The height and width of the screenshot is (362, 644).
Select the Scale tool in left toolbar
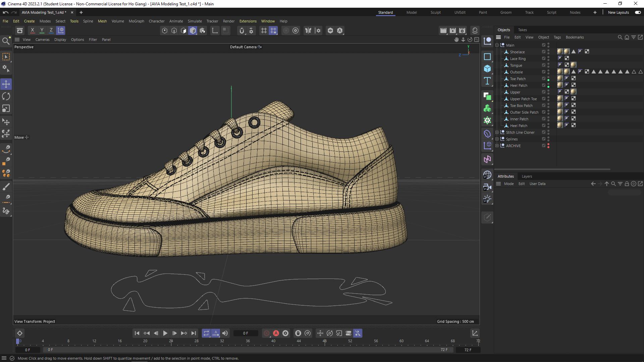point(6,109)
